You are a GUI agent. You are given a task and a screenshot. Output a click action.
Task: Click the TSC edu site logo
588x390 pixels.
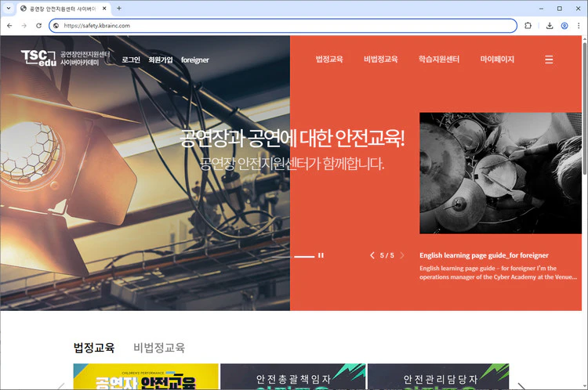[x=65, y=58]
